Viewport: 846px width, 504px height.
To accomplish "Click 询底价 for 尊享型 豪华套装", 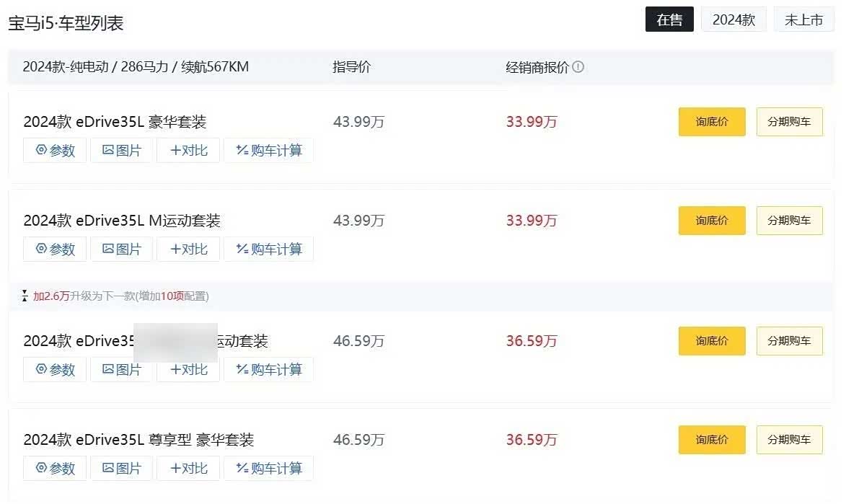I will coord(712,440).
